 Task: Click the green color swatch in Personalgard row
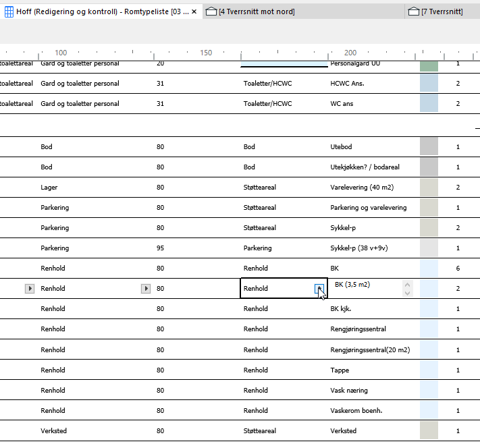point(429,65)
